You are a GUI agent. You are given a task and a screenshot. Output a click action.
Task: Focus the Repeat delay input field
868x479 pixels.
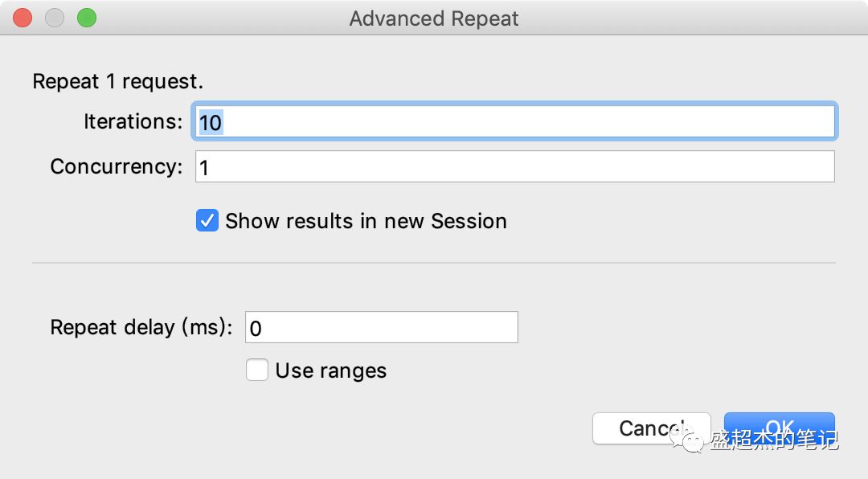(381, 328)
